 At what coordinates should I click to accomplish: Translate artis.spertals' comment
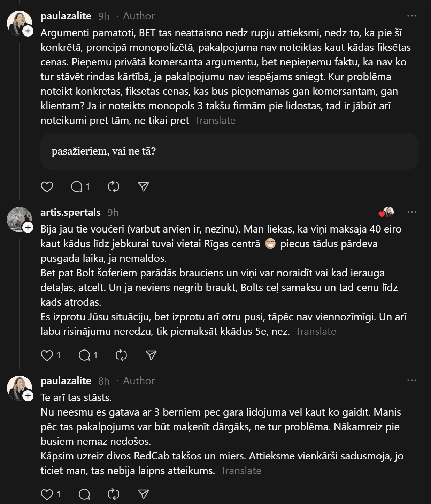(316, 331)
